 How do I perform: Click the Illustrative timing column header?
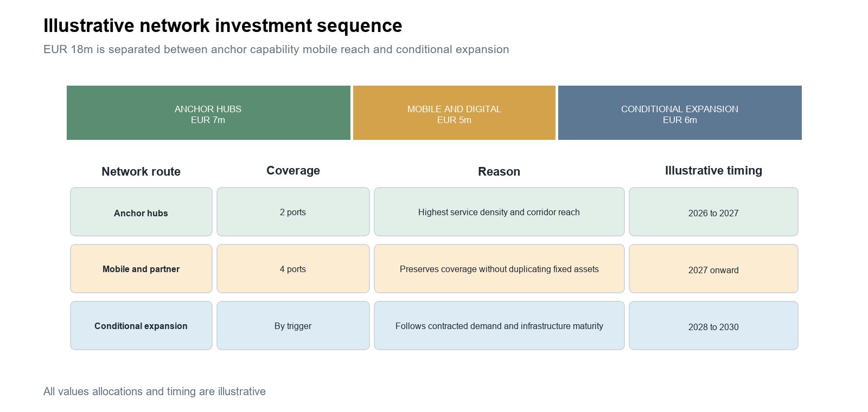pos(713,170)
